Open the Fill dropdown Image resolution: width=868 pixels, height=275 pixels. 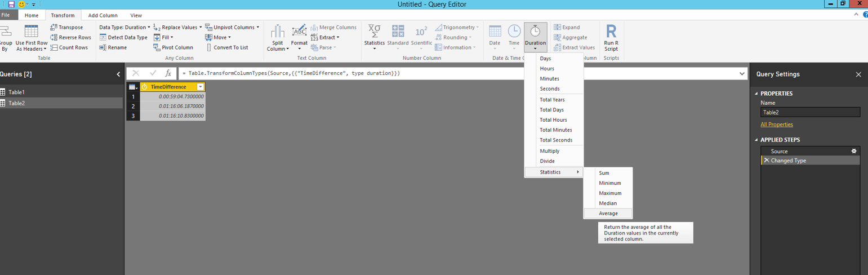(163, 37)
